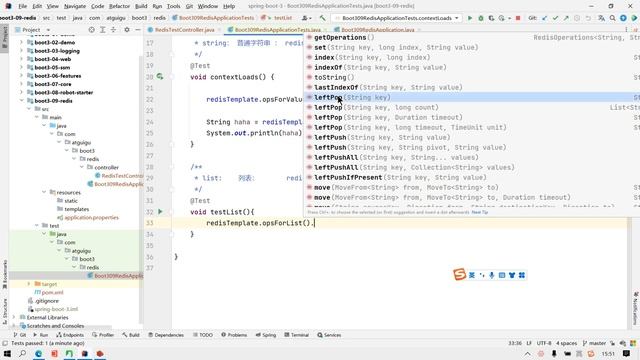Click Windows Start button
The image size is (640, 360).
pyautogui.click(x=7, y=353)
